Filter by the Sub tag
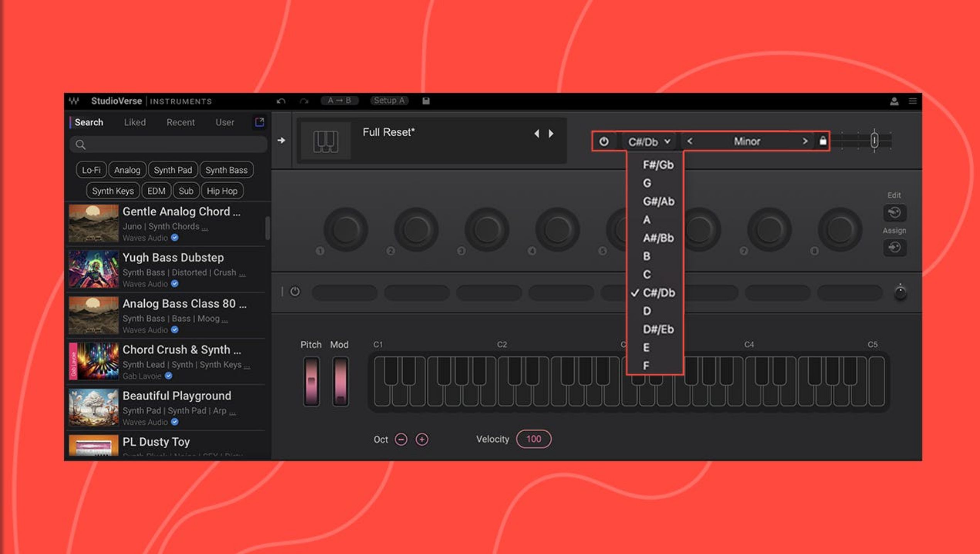 [x=186, y=191]
